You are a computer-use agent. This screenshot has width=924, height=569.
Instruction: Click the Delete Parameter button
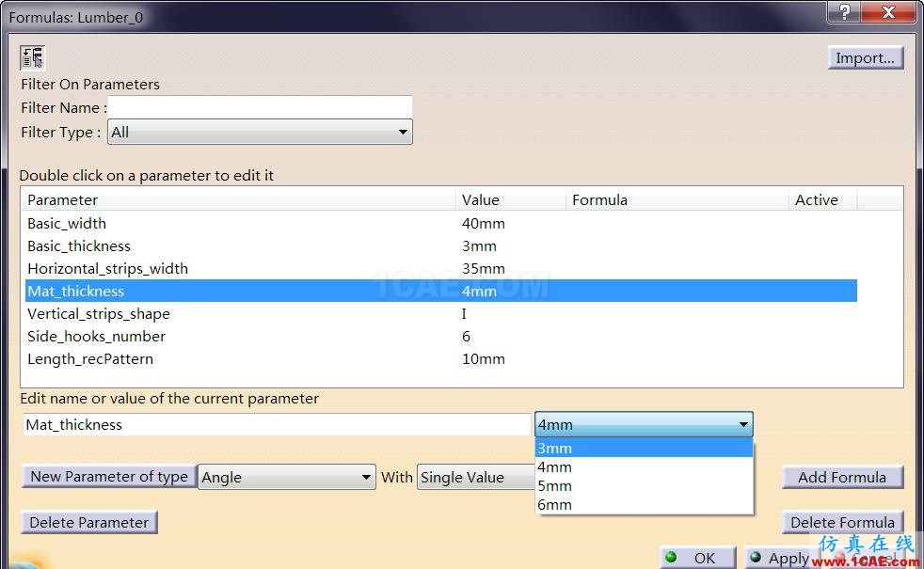pyautogui.click(x=89, y=523)
